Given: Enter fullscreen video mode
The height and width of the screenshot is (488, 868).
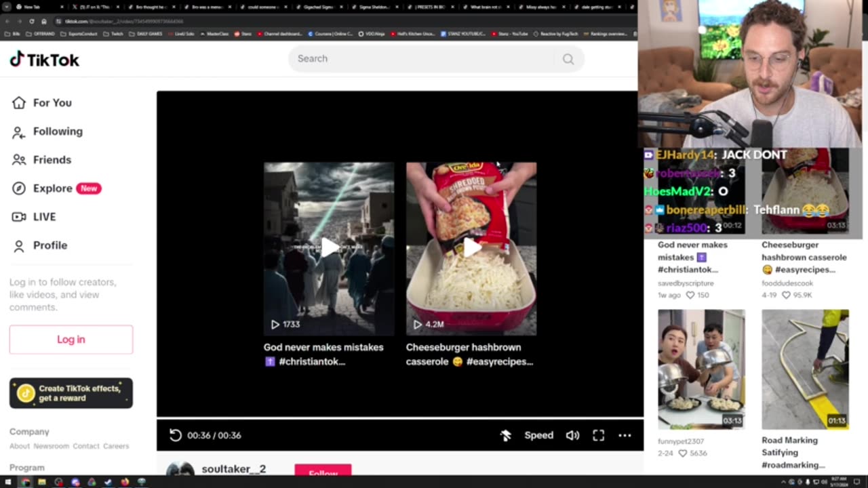Looking at the screenshot, I should (x=598, y=435).
